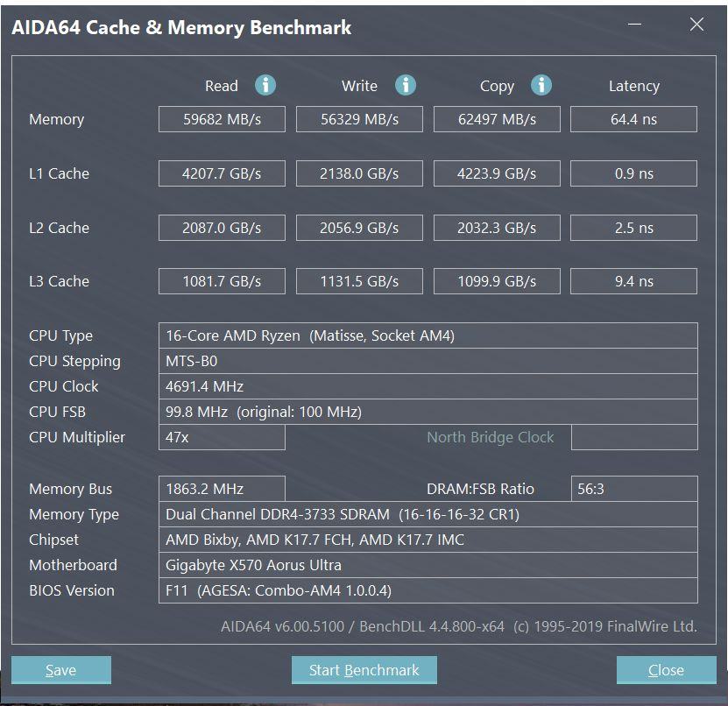Viewport: 728px width, 706px height.
Task: Click the empty North Bridge Clock box
Action: pos(633,437)
